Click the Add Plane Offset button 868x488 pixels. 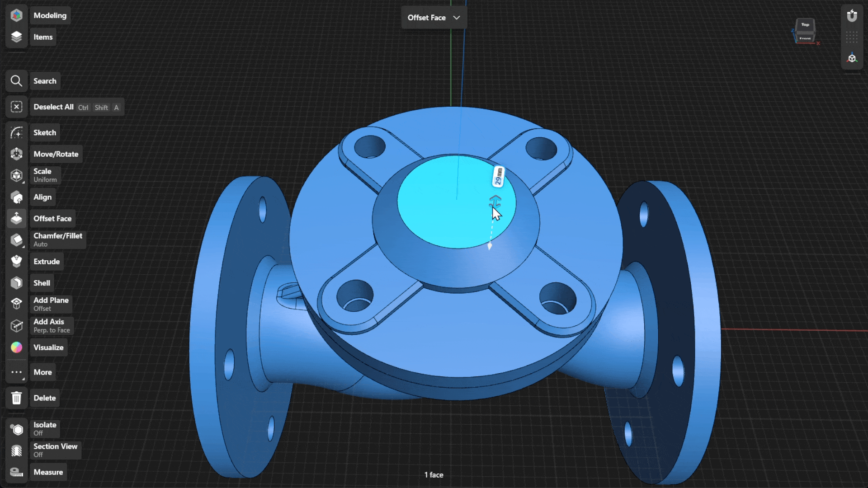(51, 304)
